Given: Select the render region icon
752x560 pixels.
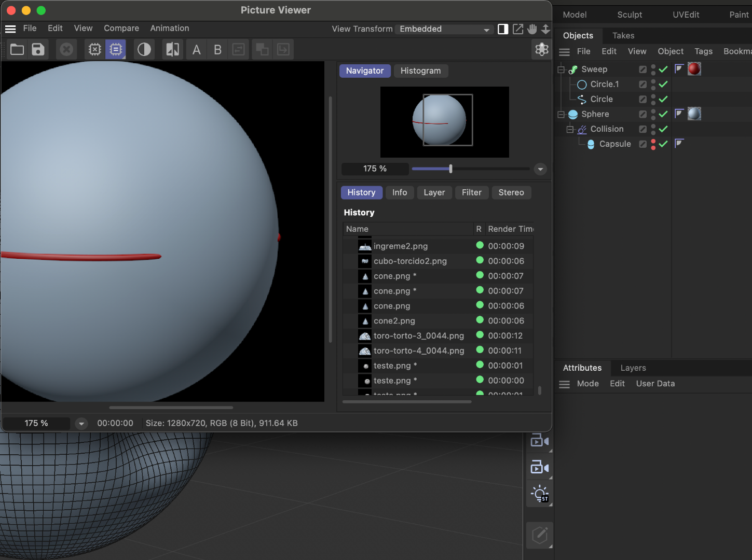Looking at the screenshot, I should point(94,49).
